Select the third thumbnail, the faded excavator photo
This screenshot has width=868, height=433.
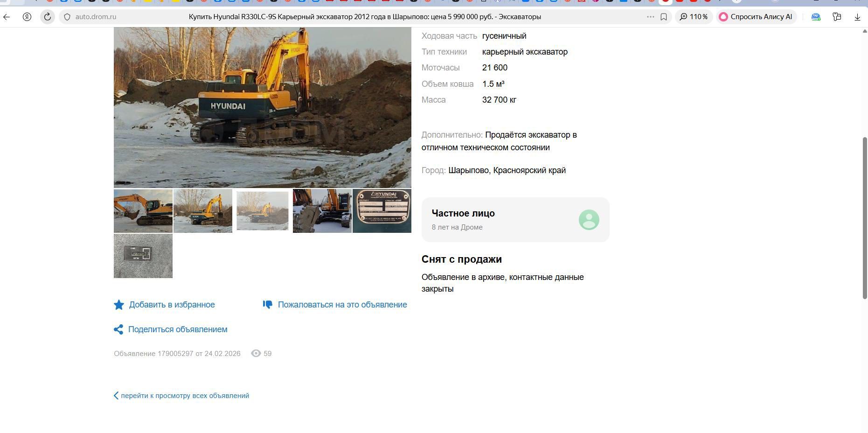coord(263,211)
